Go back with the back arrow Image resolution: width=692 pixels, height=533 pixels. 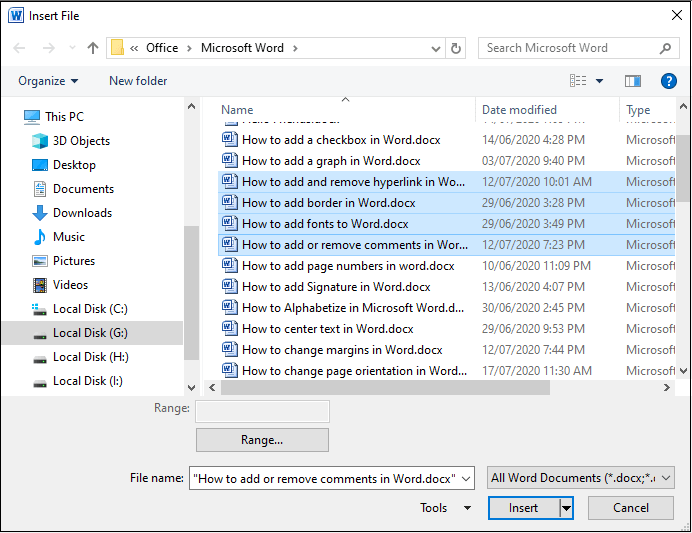(x=19, y=48)
